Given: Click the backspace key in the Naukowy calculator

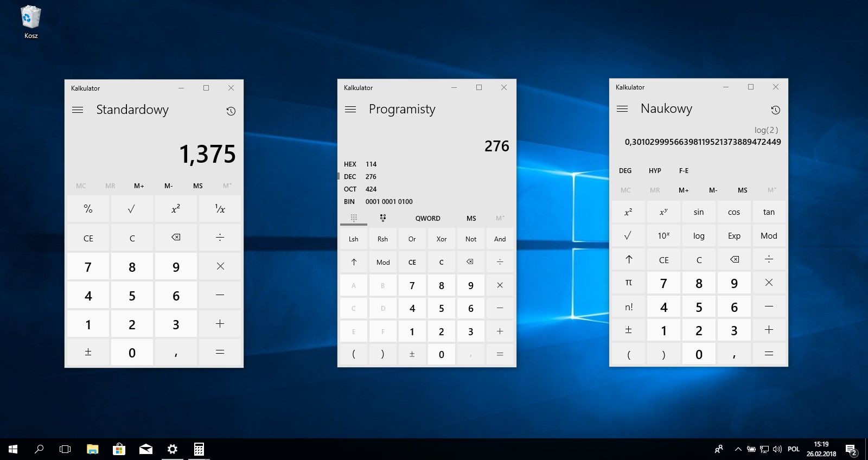Looking at the screenshot, I should pos(734,259).
